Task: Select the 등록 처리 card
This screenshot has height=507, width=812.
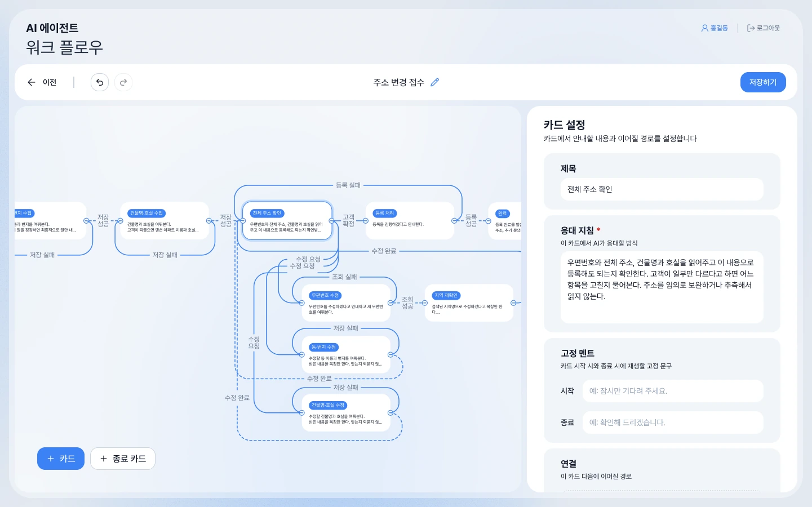Action: pyautogui.click(x=410, y=221)
